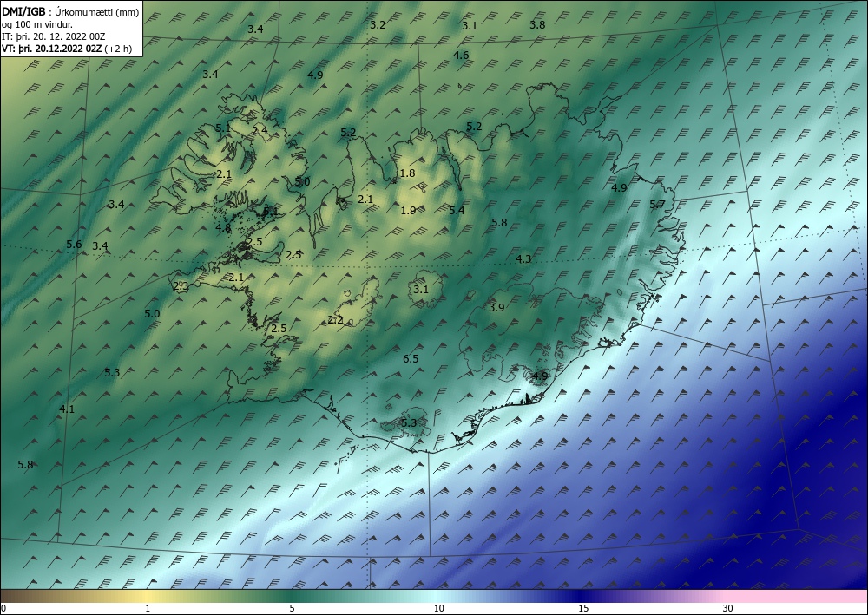Click the DMI/IGB title text
This screenshot has width=868, height=615.
click(23, 11)
